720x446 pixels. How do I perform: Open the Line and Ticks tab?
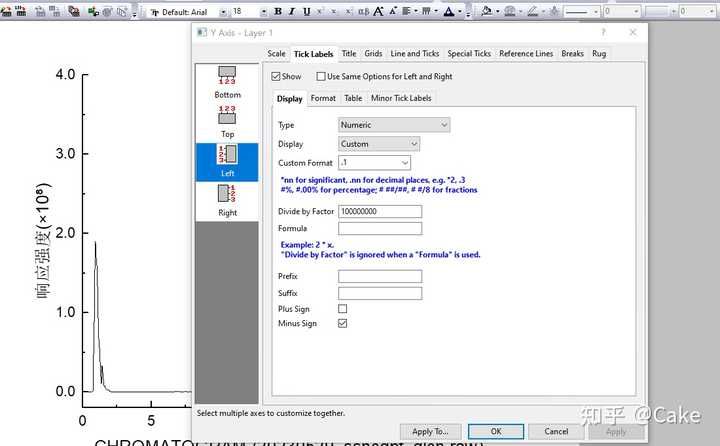[415, 54]
